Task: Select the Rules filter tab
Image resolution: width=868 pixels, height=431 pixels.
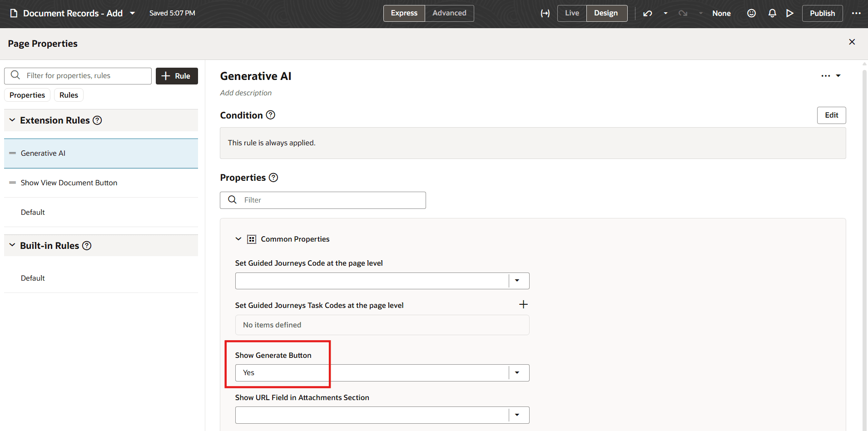Action: [x=69, y=95]
